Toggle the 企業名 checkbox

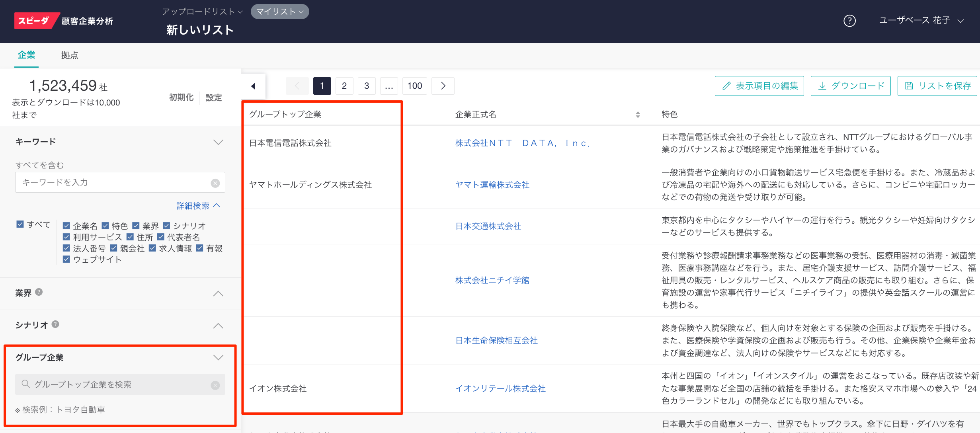(66, 226)
